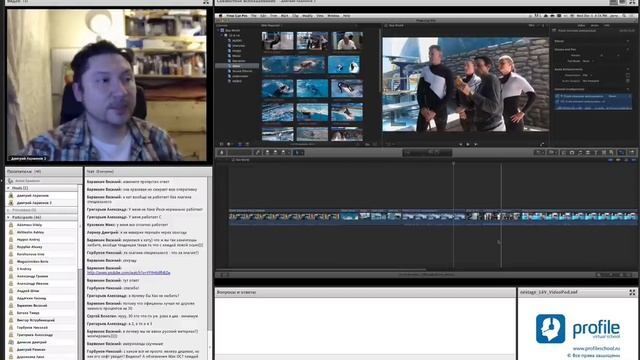Switch to Video tab in inspector

click(x=581, y=25)
